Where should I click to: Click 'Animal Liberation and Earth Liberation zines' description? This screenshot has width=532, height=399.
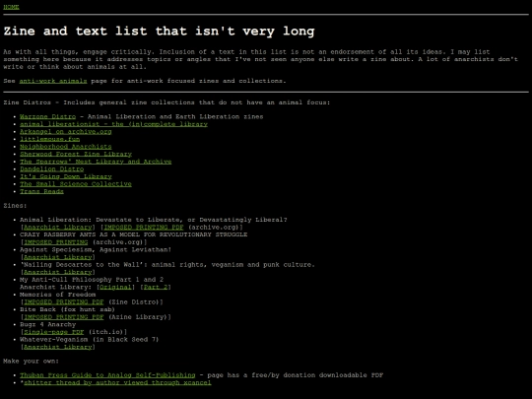coord(175,116)
